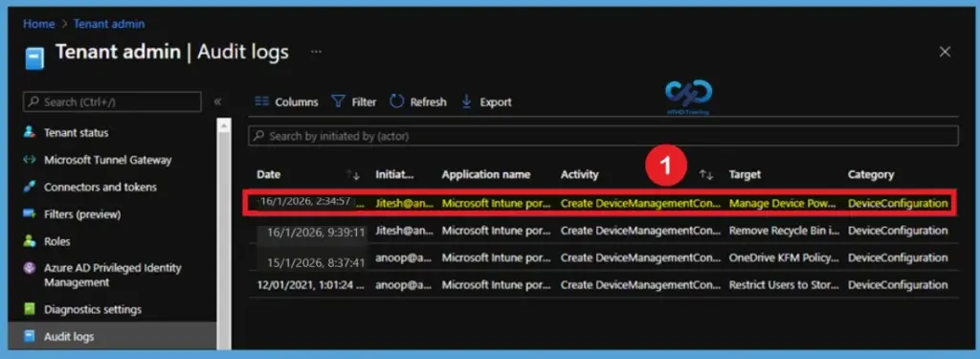
Task: Click the Filters (preview) icon
Action: [x=30, y=213]
